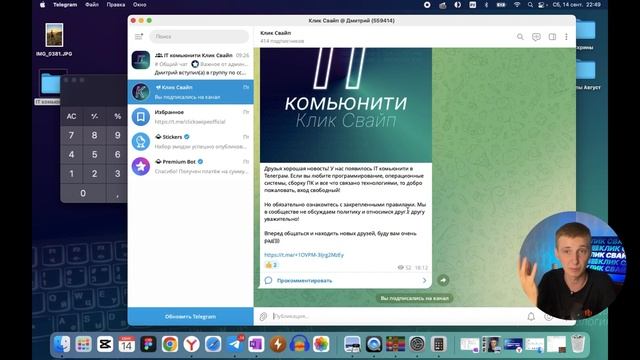
Task: Click the Публикация message input field
Action: (396, 316)
